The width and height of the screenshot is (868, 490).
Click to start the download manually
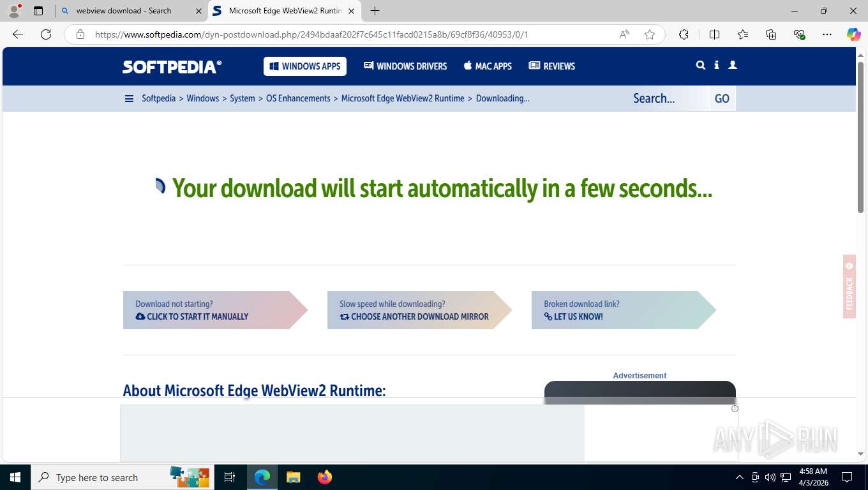215,310
